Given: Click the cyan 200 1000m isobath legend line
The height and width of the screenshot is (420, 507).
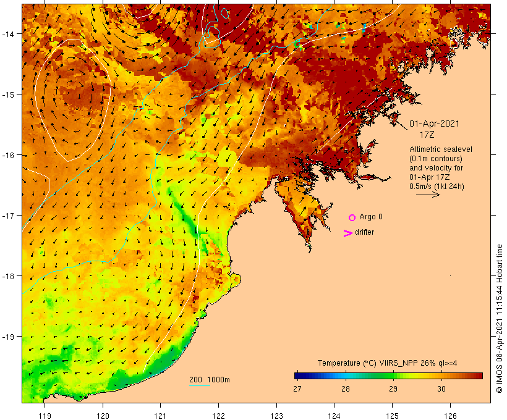Looking at the screenshot, I should click(x=200, y=386).
